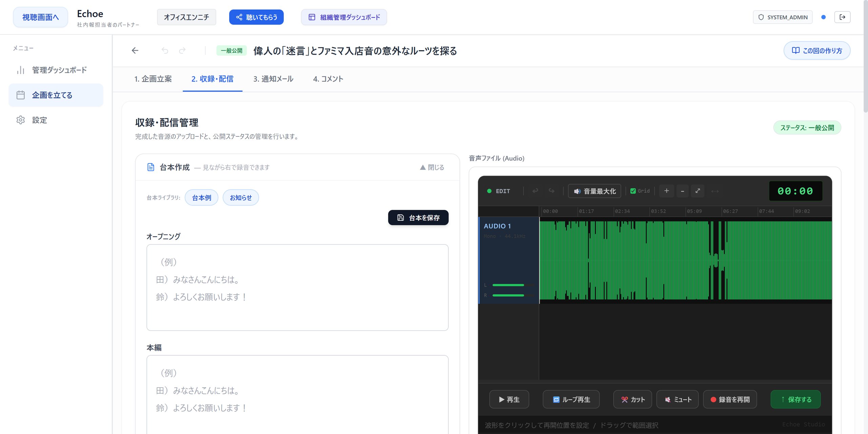Click the page redo arrow icon
Image resolution: width=868 pixels, height=434 pixels.
[x=182, y=51]
